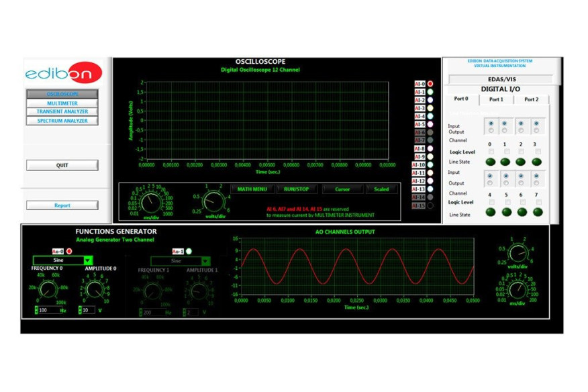The height and width of the screenshot is (392, 588).
Task: Check the Logic Level box for Channel 0
Action: click(x=491, y=152)
